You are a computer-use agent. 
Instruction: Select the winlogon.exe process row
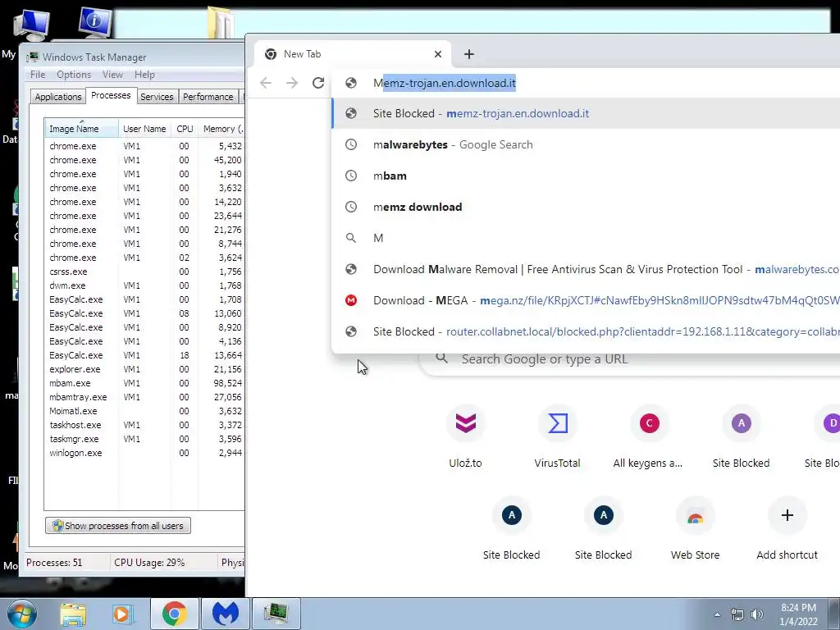[144, 453]
